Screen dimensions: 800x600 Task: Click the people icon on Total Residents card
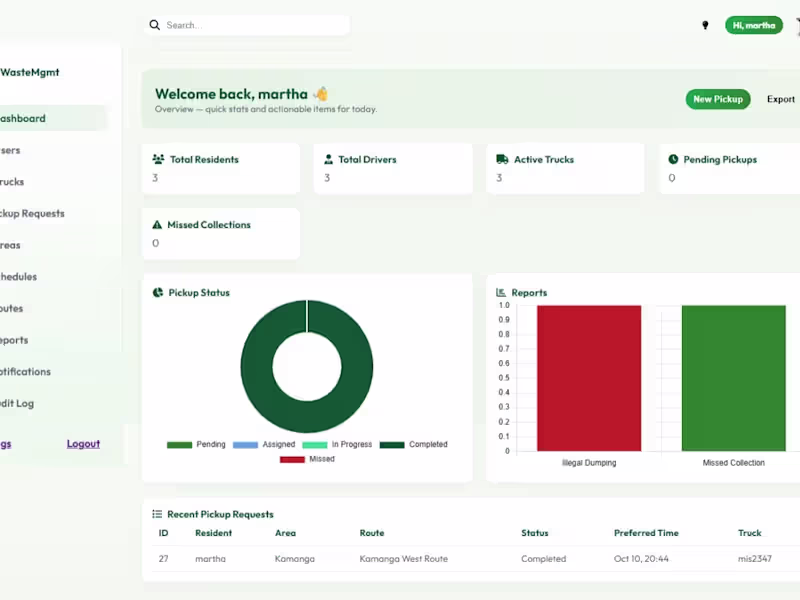pyautogui.click(x=159, y=158)
